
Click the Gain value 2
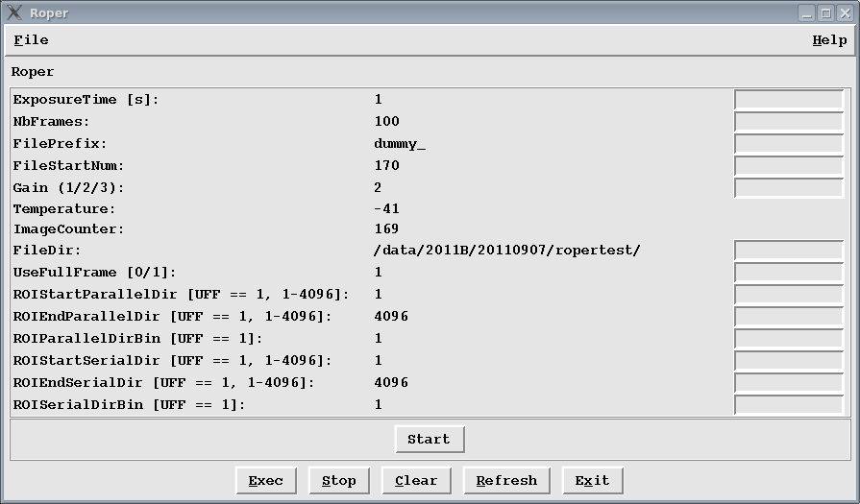tap(378, 187)
